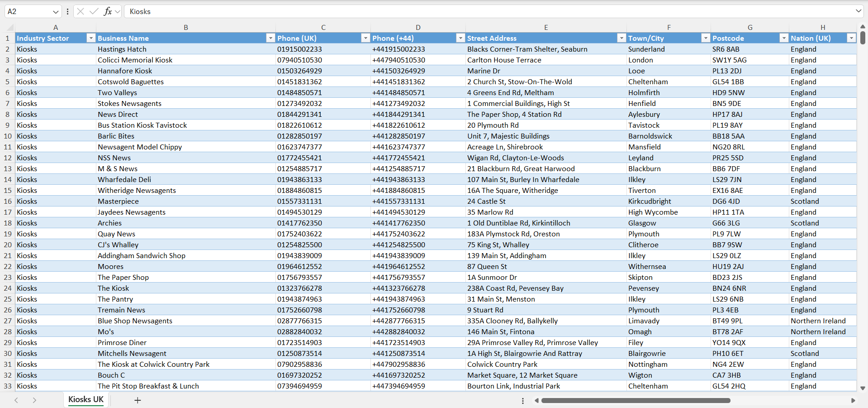Open Town/City filter dropdown
Viewport: 868px width, 408px height.
(x=706, y=38)
